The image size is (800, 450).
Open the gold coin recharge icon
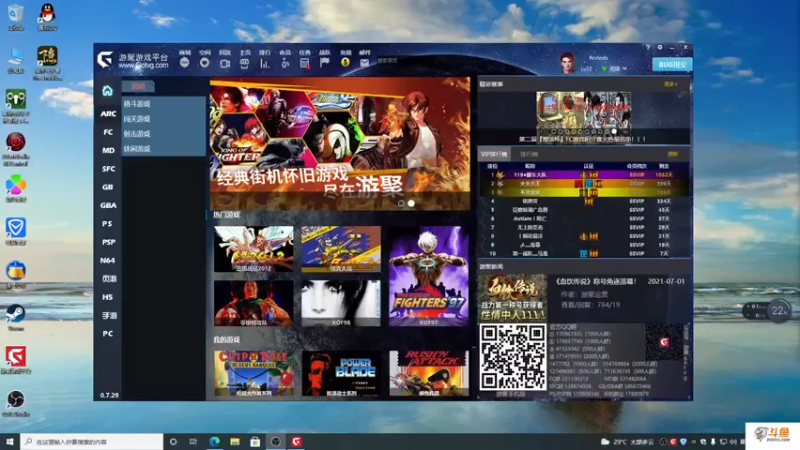click(x=345, y=63)
